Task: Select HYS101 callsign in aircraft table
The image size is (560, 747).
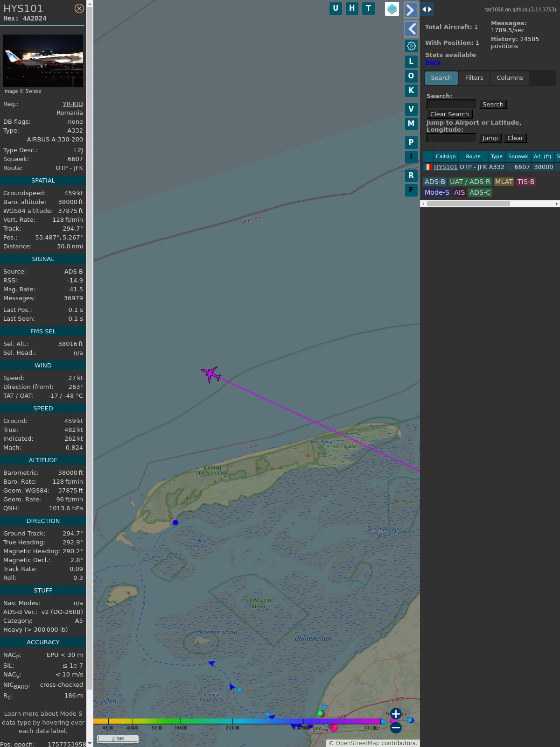Action: click(446, 167)
